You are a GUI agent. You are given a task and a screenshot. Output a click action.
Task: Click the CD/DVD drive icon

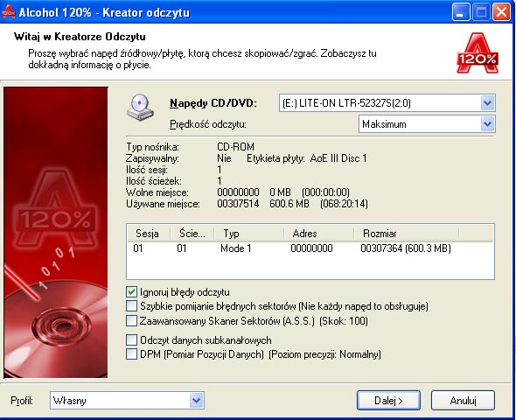(140, 108)
